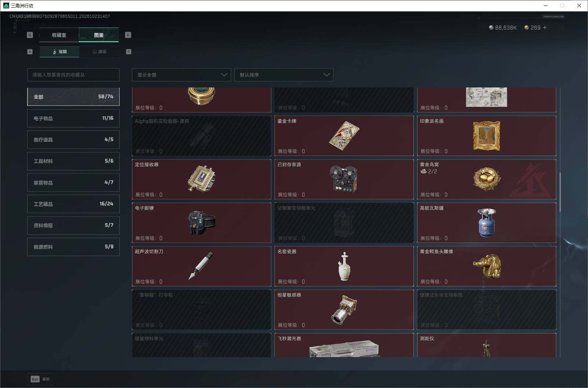Viewport: 588px width, 388px height.
Task: Select the 名窑瓷器 porcelain vase item
Action: 344,266
